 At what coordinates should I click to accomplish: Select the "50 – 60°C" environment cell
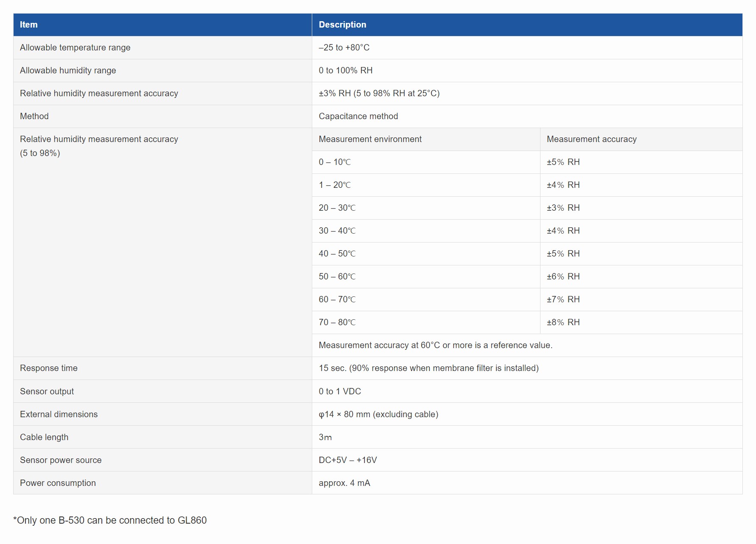click(426, 276)
